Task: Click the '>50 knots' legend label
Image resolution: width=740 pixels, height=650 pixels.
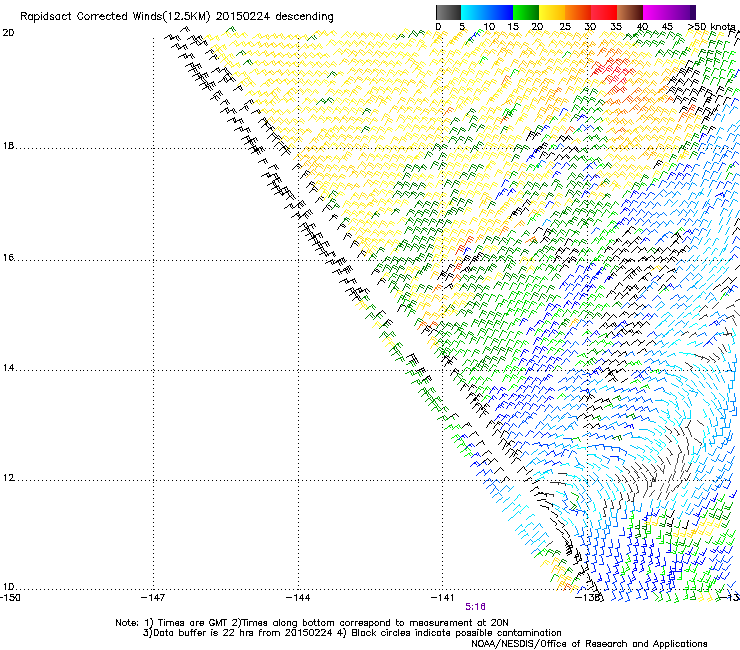Action: tap(711, 27)
